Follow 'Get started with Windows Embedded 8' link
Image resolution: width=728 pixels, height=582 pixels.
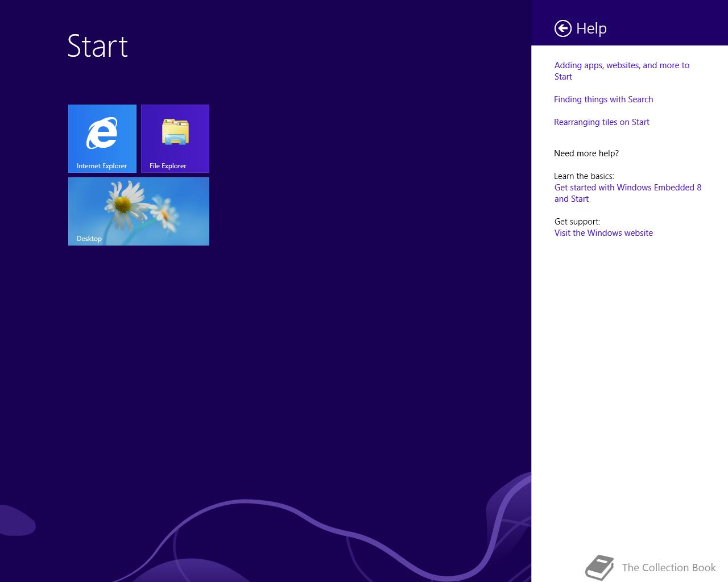628,193
